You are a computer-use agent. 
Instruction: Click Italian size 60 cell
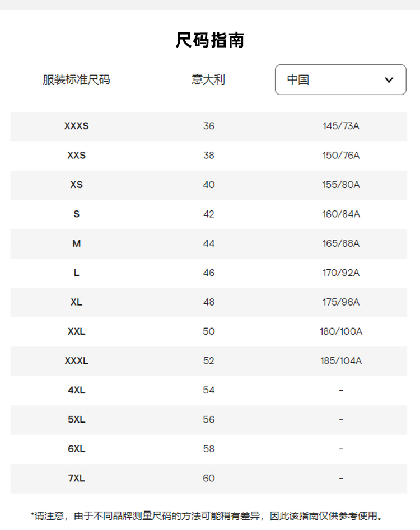[209, 478]
